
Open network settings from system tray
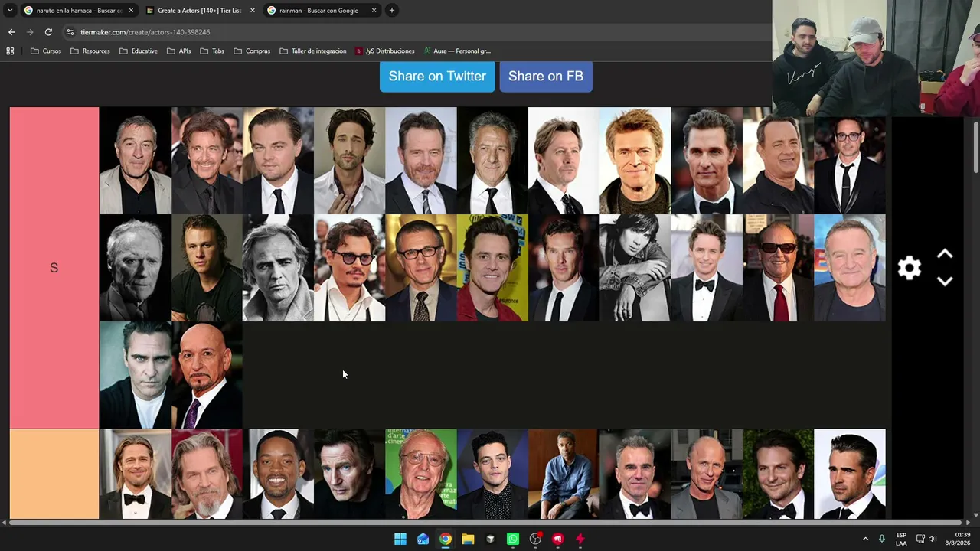(x=920, y=539)
